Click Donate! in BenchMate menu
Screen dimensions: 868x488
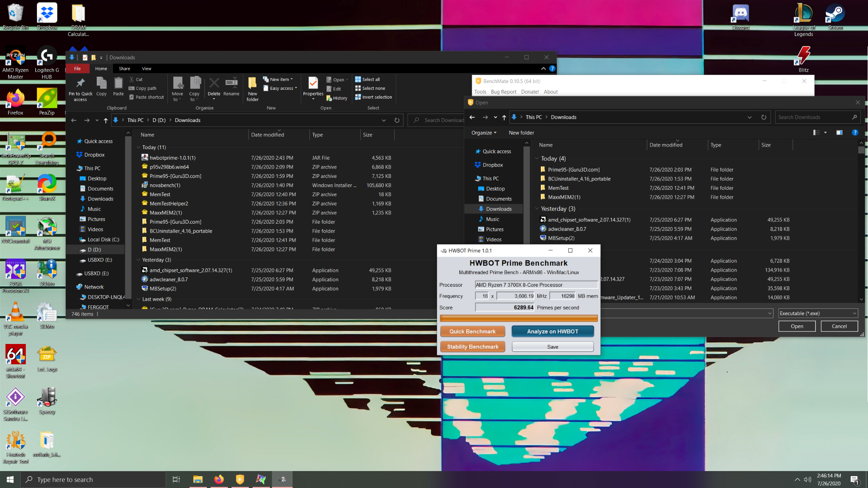pyautogui.click(x=530, y=91)
